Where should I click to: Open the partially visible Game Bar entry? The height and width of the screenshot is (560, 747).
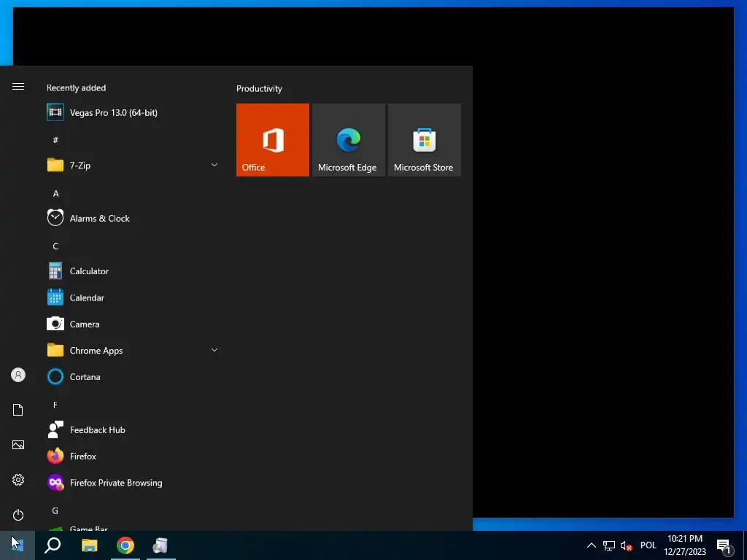pyautogui.click(x=133, y=527)
